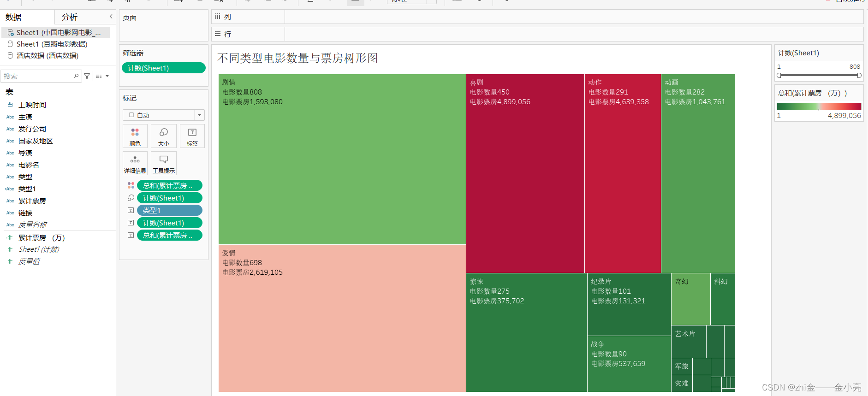Open the 大小 marks button
The height and width of the screenshot is (396, 868).
[x=164, y=136]
